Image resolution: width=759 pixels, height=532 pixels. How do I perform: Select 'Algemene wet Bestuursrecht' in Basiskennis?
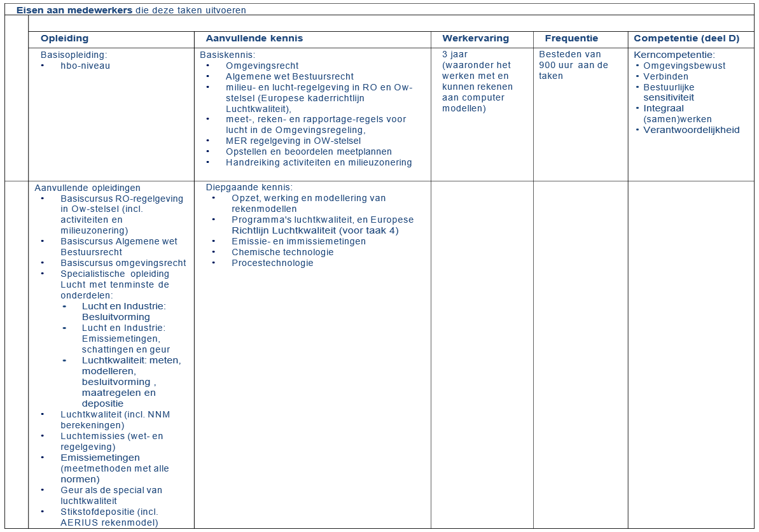point(289,76)
